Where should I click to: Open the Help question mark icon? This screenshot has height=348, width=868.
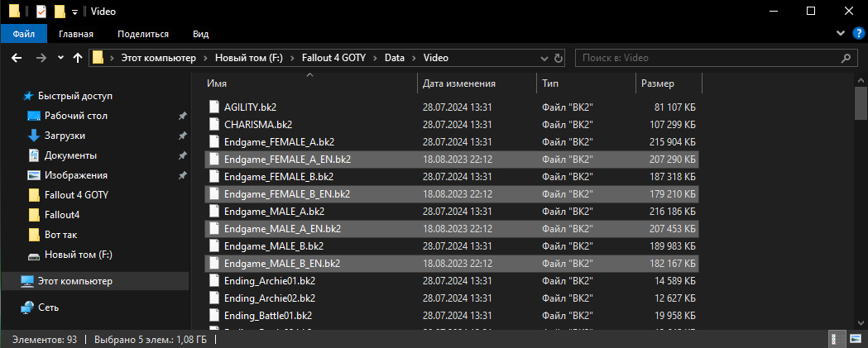click(x=859, y=34)
